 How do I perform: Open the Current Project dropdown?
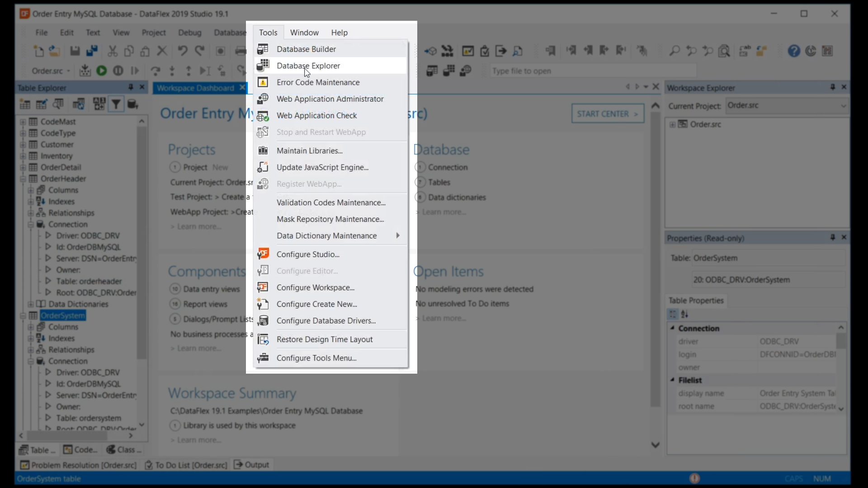[843, 106]
